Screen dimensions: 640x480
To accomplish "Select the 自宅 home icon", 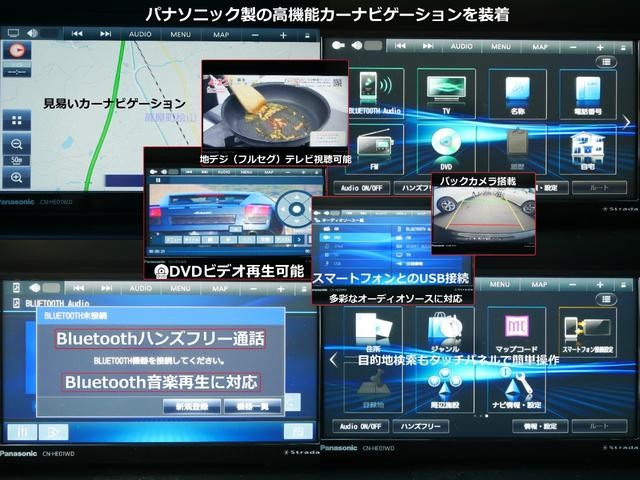I will (588, 149).
